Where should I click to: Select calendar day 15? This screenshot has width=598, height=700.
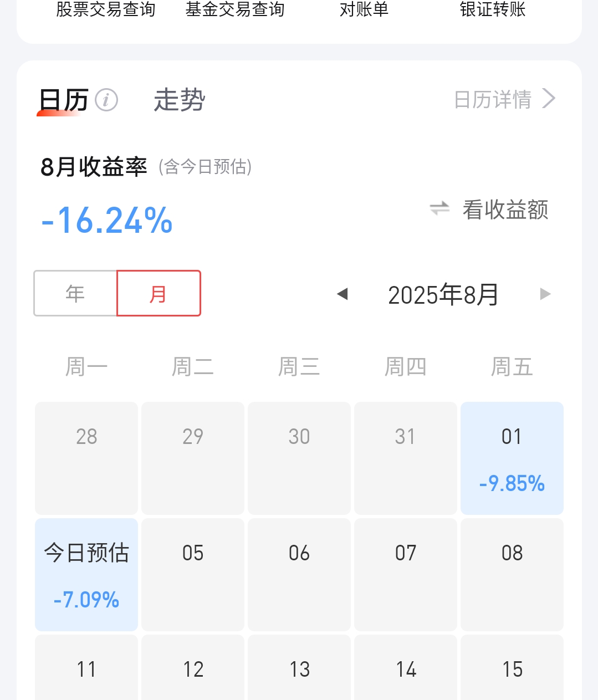click(512, 667)
